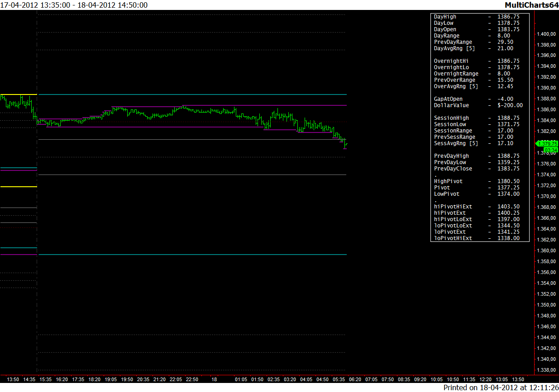
Task: Select the DayRange row
Action: [472, 36]
